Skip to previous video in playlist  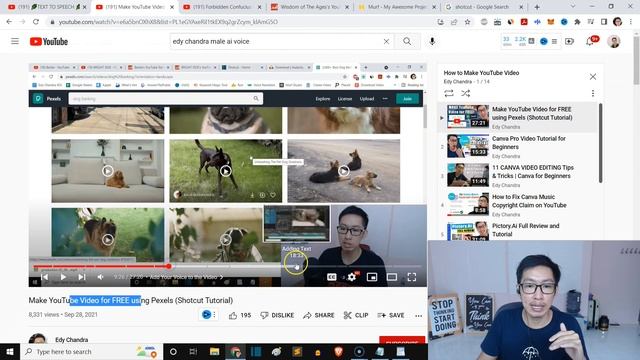[x=44, y=277]
